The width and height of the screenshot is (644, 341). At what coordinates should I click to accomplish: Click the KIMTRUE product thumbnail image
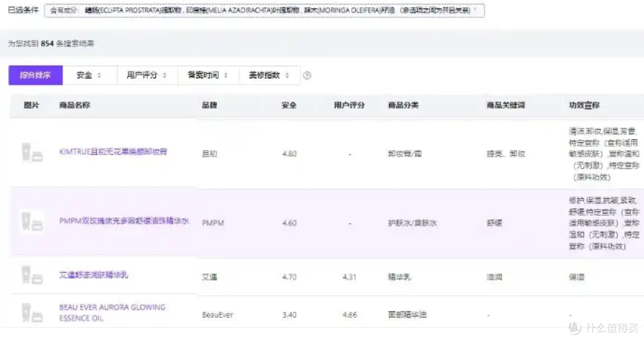coord(32,153)
